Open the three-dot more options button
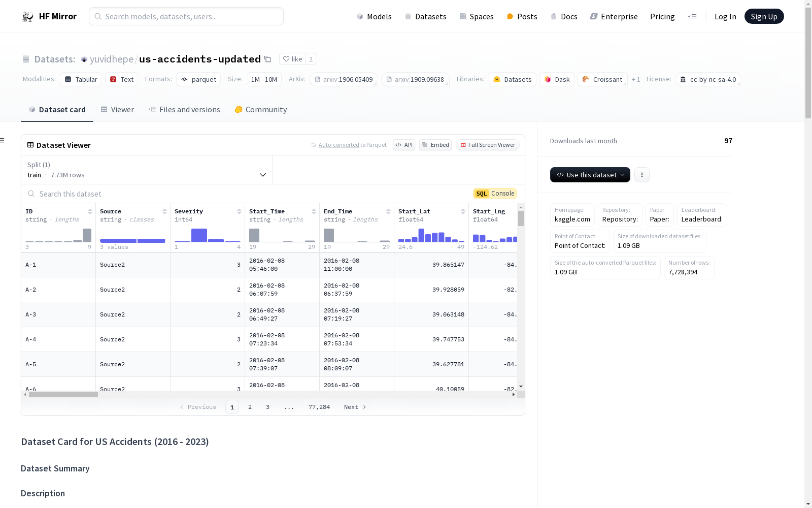The image size is (812, 508). pyautogui.click(x=642, y=175)
